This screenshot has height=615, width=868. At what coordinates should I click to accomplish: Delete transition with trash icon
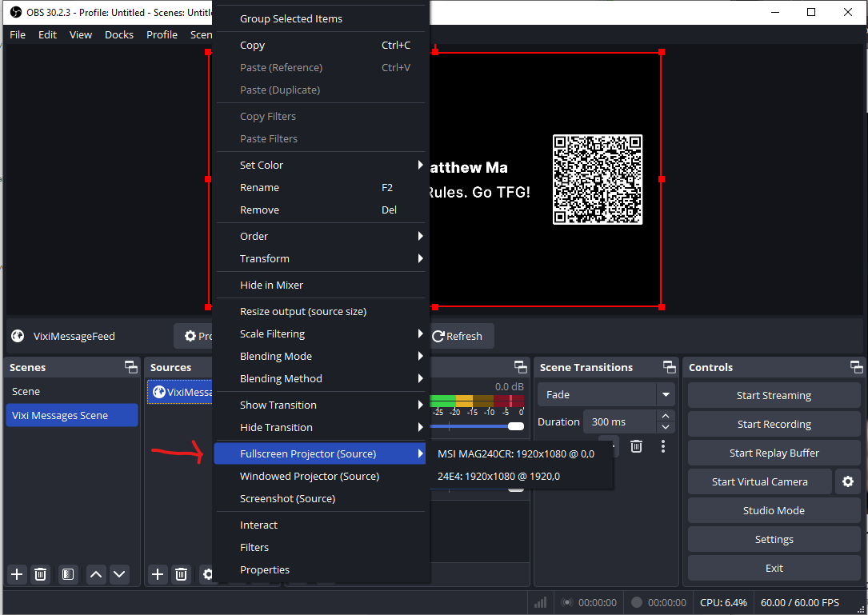tap(637, 446)
